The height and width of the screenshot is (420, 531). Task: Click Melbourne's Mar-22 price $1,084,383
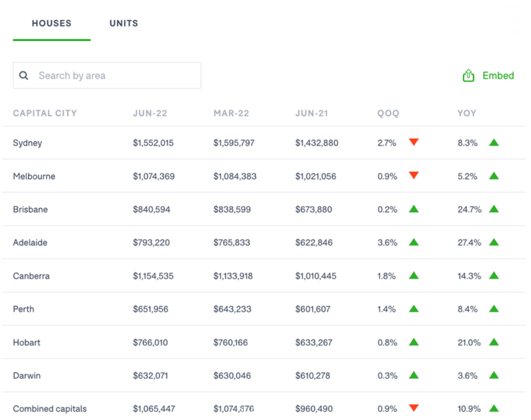[x=234, y=176]
